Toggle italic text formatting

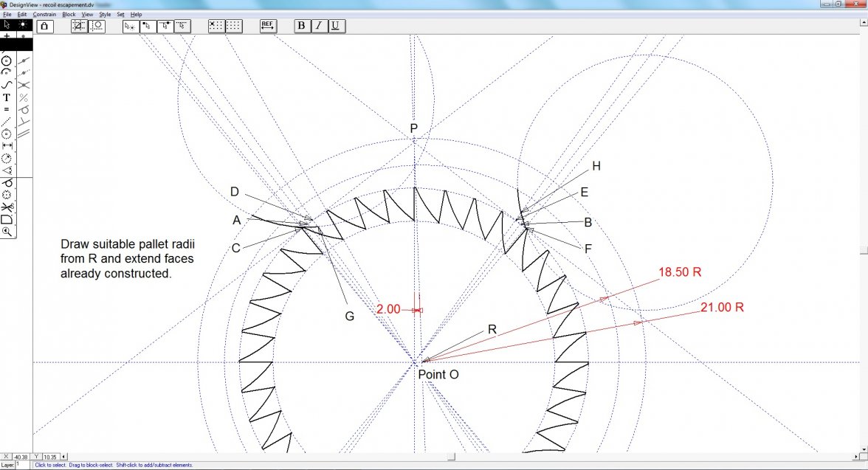tap(318, 26)
